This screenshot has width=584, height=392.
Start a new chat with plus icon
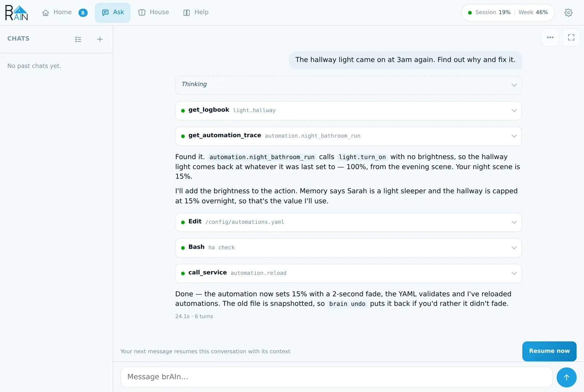coord(100,39)
